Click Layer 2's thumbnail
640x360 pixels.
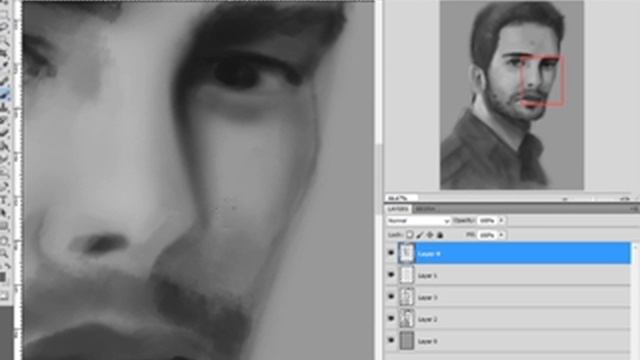(407, 318)
